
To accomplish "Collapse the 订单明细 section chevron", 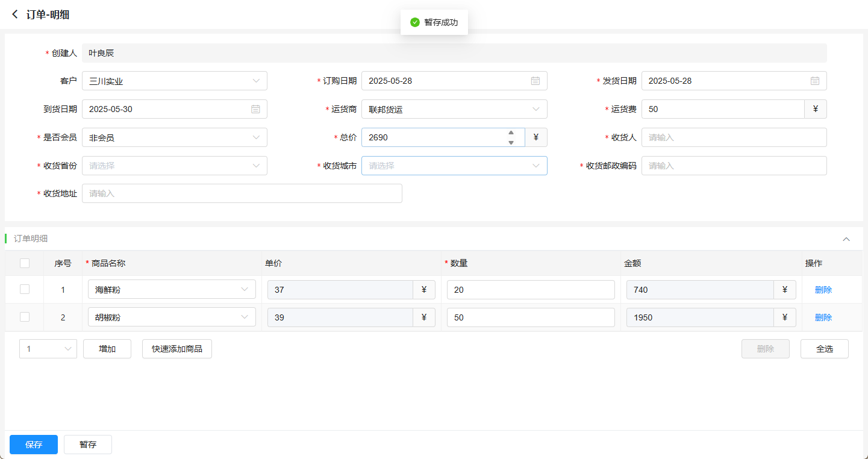I will tap(846, 239).
